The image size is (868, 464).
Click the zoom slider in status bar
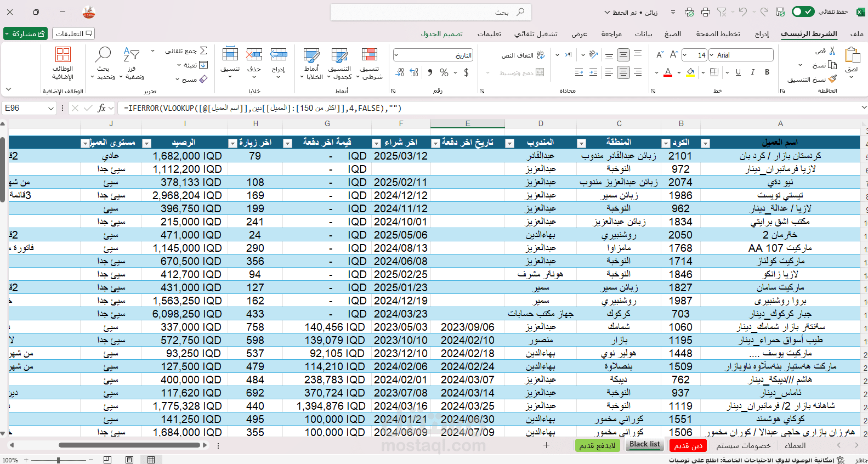[x=58, y=460]
